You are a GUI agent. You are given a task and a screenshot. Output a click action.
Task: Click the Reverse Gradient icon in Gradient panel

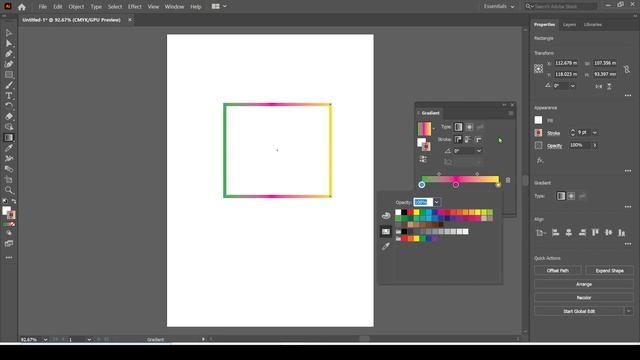[423, 159]
